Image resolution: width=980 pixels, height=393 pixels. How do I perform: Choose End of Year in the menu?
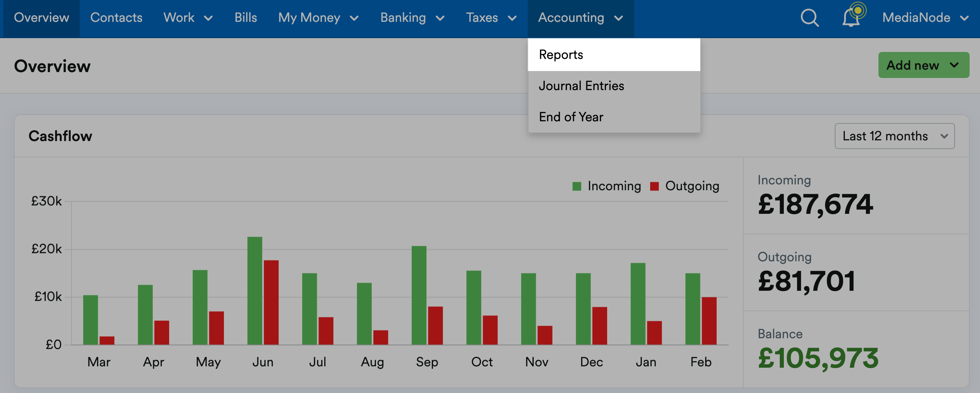(x=571, y=117)
